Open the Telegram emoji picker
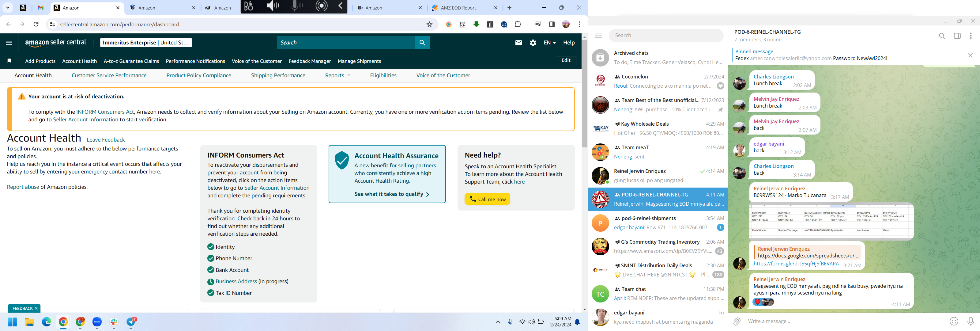The height and width of the screenshot is (331, 980). click(x=954, y=321)
